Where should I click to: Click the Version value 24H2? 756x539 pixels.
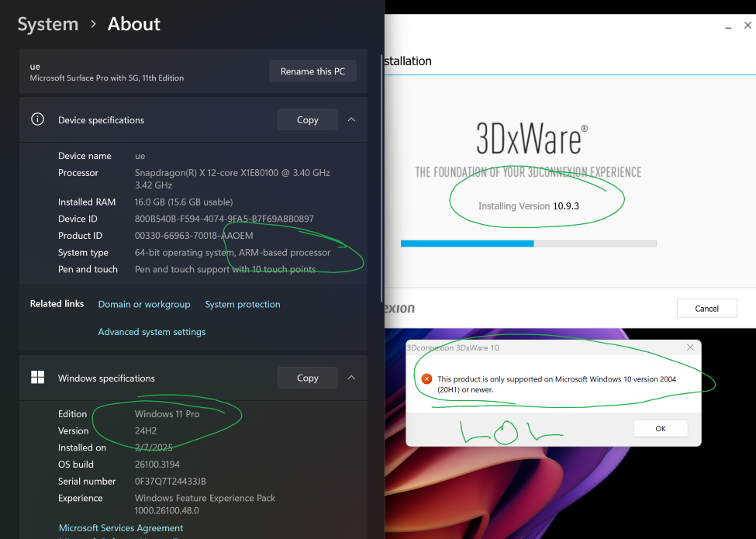coord(146,430)
